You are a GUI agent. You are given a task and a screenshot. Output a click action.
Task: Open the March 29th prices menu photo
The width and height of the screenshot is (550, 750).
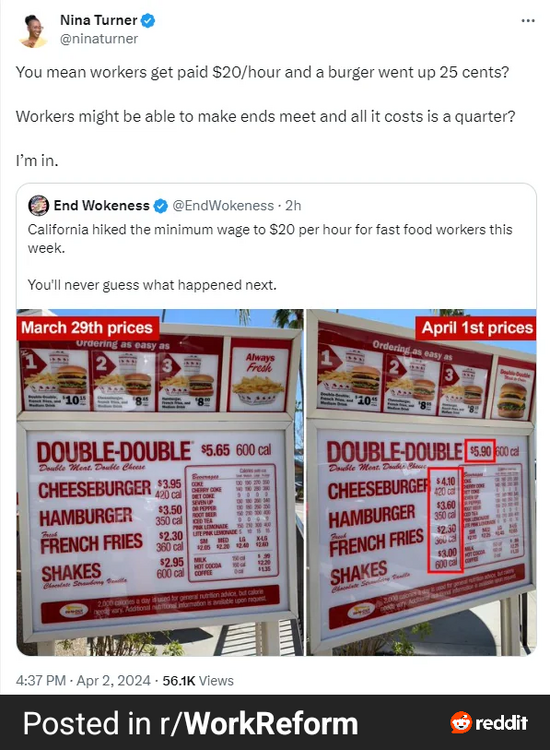(160, 482)
